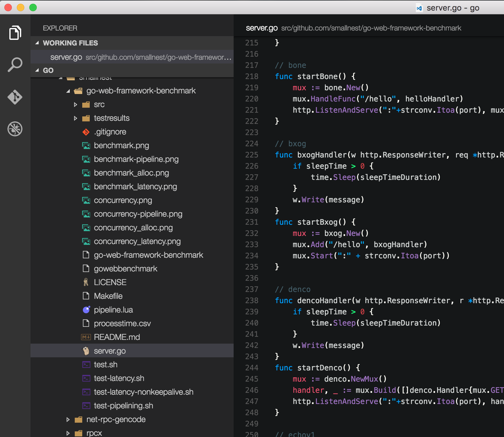Open the Makefile in explorer
Viewport: 504px width, 437px height.
[x=108, y=296]
